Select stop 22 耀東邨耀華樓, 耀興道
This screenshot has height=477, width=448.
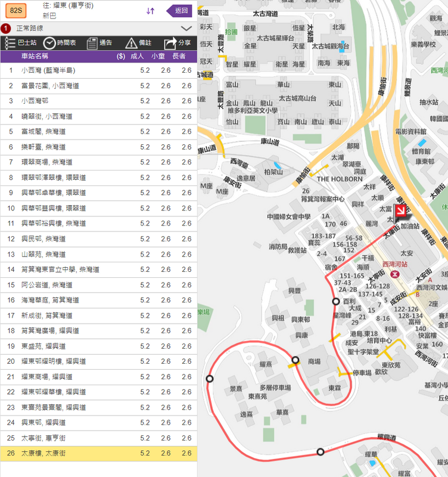tap(99, 392)
